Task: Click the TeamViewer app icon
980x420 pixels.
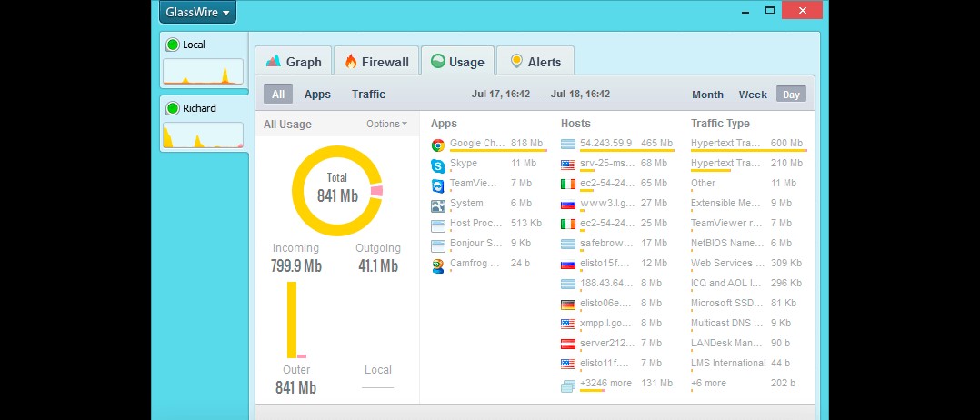Action: click(437, 185)
